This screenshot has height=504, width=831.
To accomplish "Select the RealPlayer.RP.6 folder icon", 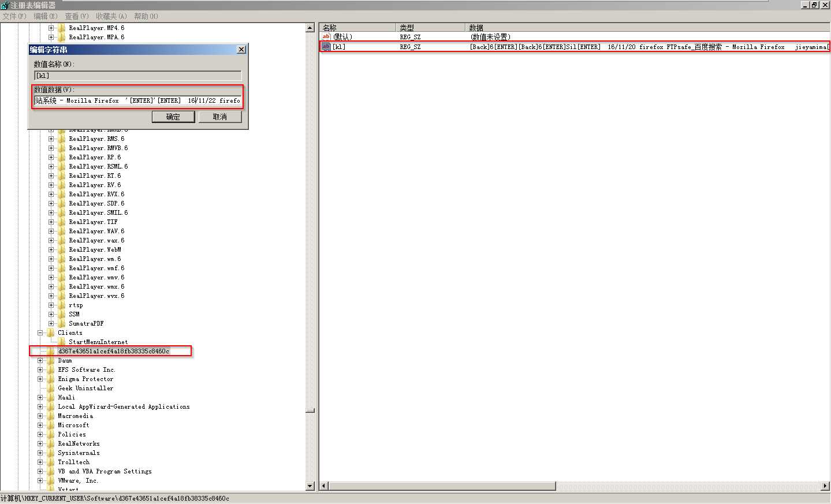I will [x=62, y=157].
